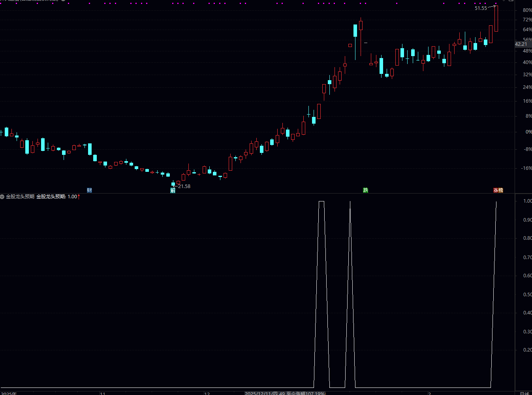This screenshot has width=532, height=395.
Task: Switch period via 日线 label
Action: (x=524, y=393)
